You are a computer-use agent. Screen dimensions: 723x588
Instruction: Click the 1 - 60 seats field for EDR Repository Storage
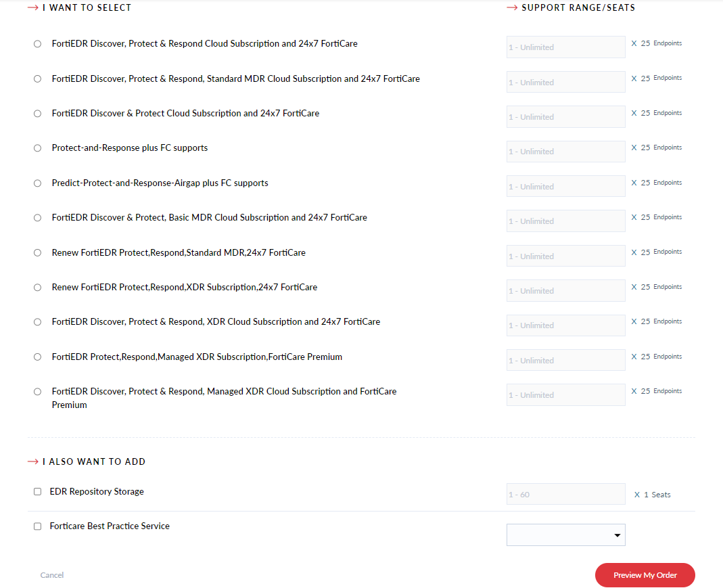(x=565, y=494)
